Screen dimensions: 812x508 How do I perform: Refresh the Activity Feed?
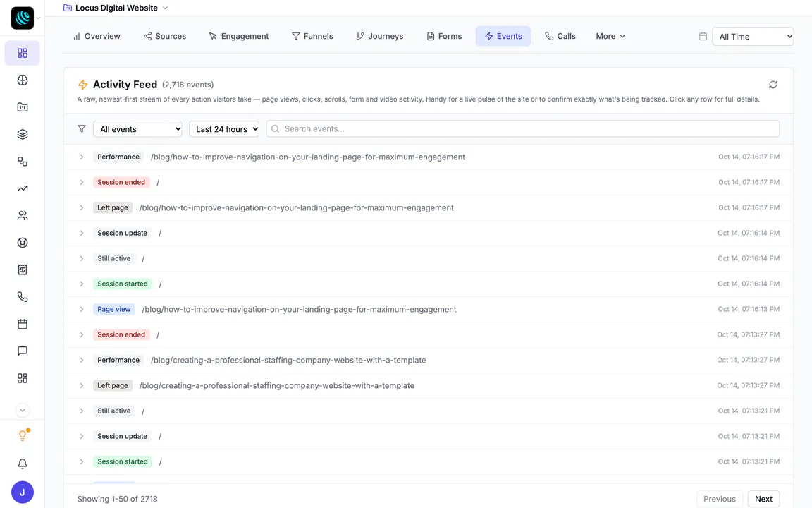pos(773,85)
